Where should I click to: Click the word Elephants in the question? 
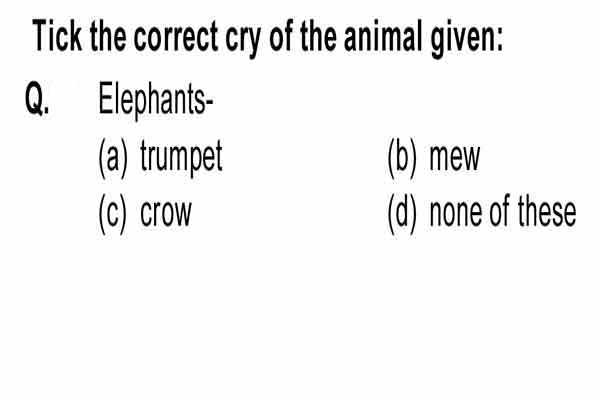(x=155, y=101)
